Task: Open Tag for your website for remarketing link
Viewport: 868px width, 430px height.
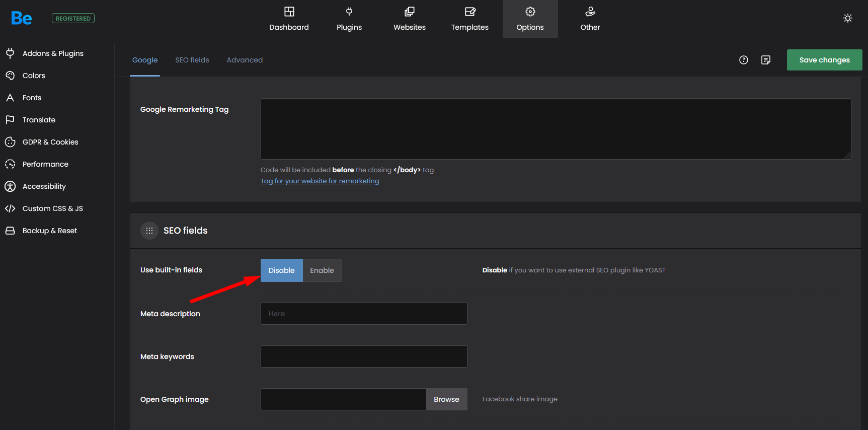Action: (320, 181)
